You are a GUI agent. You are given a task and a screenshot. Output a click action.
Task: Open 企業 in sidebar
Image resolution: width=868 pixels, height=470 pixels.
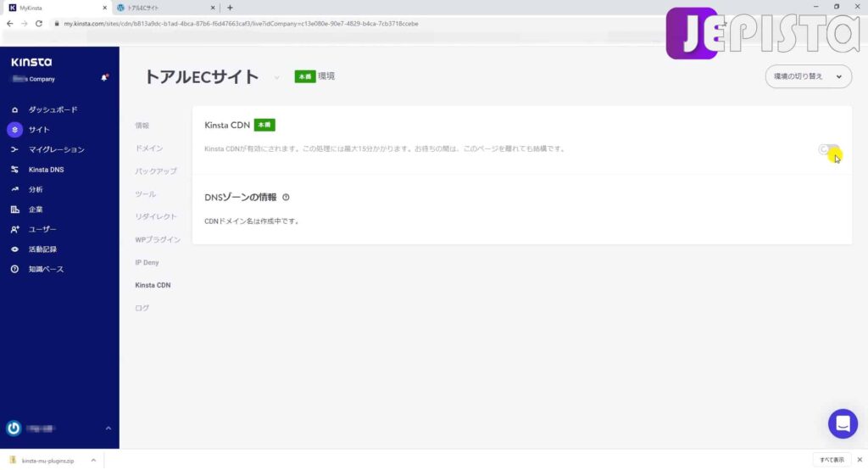(36, 210)
